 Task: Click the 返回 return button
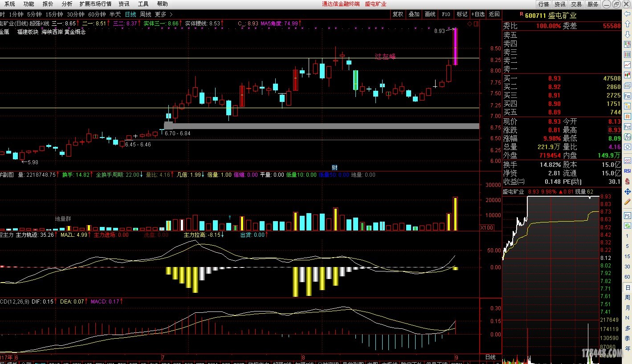(x=494, y=14)
